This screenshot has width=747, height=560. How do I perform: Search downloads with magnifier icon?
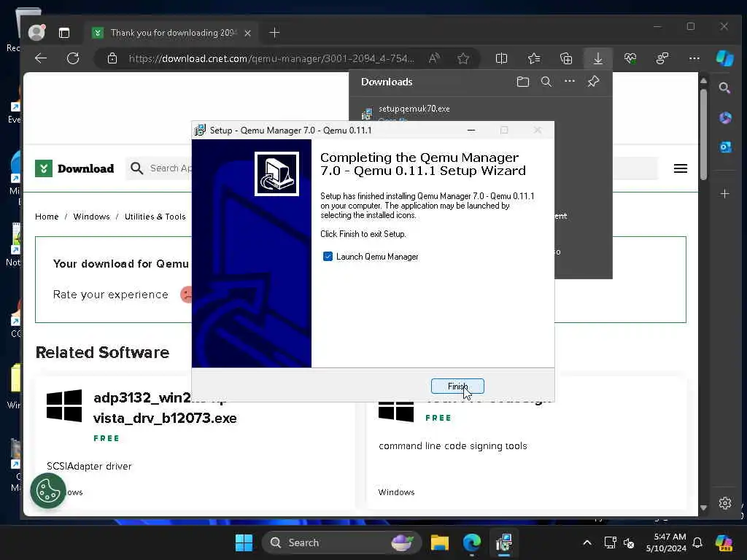[x=546, y=82]
